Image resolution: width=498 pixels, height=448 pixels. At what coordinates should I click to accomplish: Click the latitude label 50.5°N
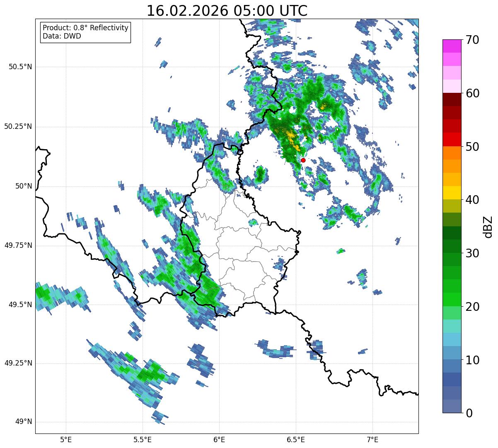[x=20, y=67]
